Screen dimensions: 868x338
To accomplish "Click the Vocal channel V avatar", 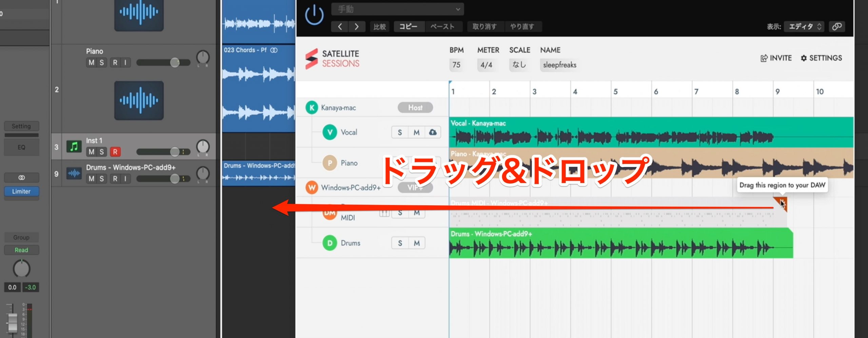I will 330,132.
